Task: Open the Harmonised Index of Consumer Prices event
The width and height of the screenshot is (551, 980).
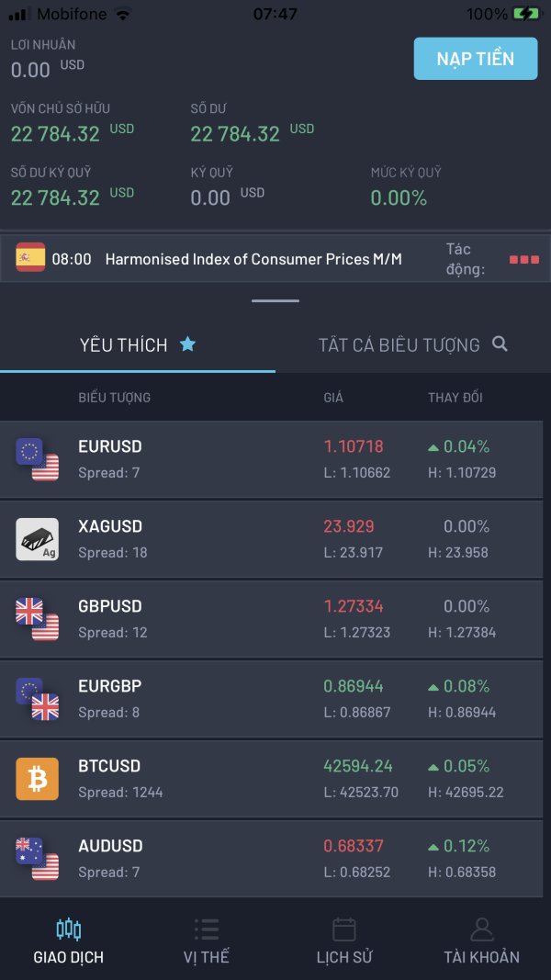Action: 253,259
